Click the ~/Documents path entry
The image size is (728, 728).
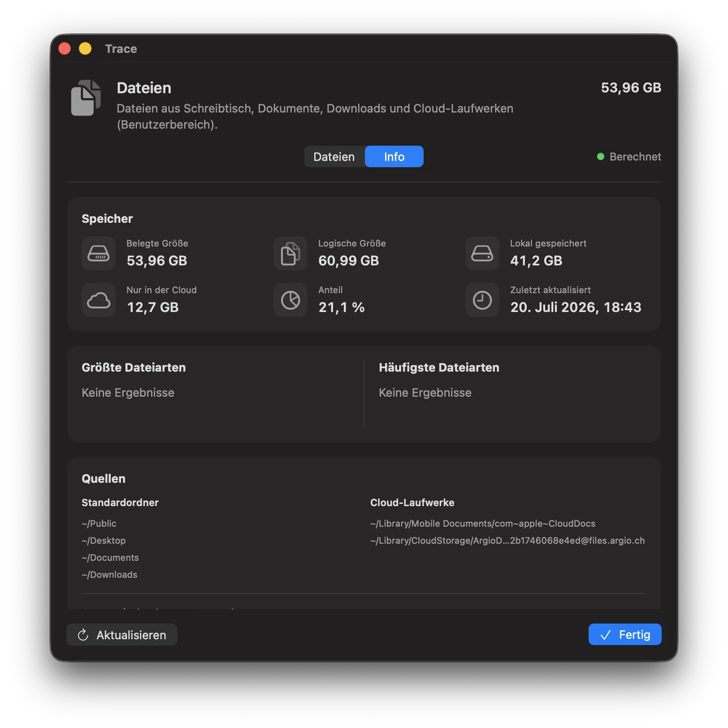(110, 558)
